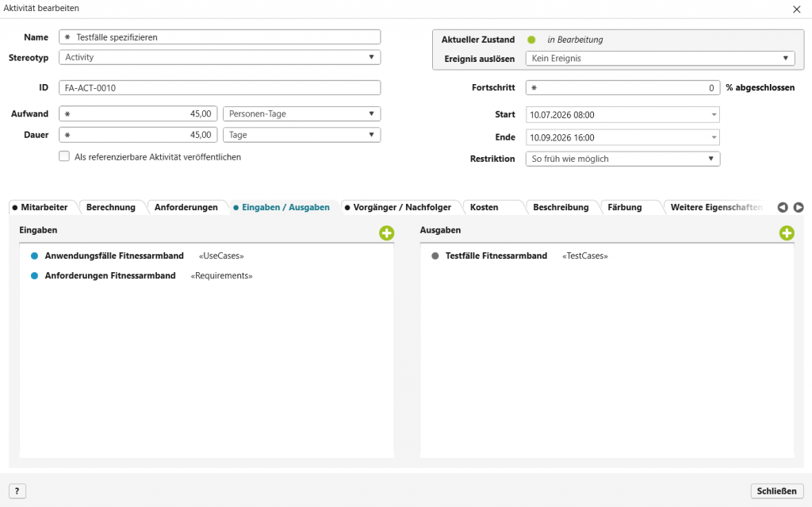812x507 pixels.
Task: Close the Aktivität bearbeiten dialog with the X
Action: point(796,10)
